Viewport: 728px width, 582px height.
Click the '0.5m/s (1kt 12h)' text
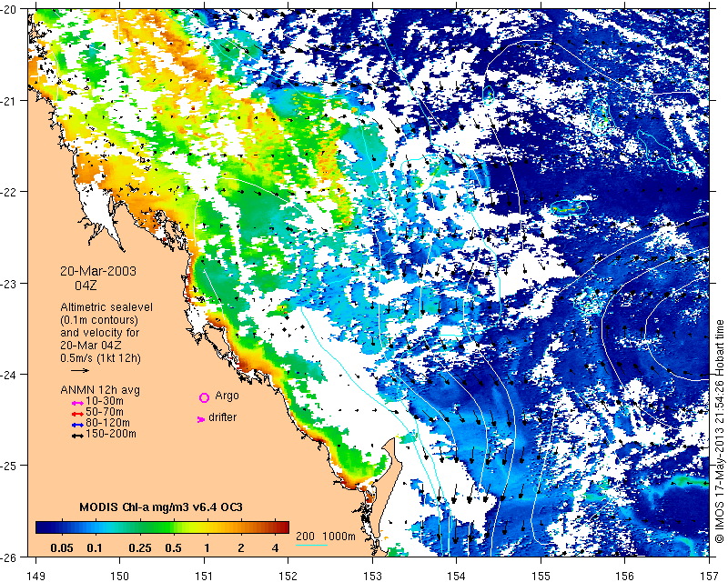click(101, 358)
